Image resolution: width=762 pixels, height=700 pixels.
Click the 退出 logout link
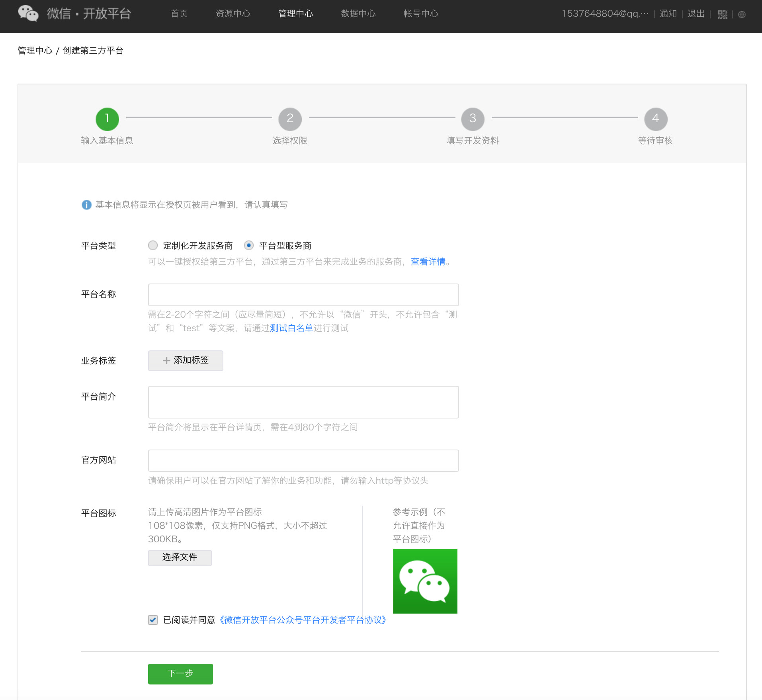pos(696,14)
